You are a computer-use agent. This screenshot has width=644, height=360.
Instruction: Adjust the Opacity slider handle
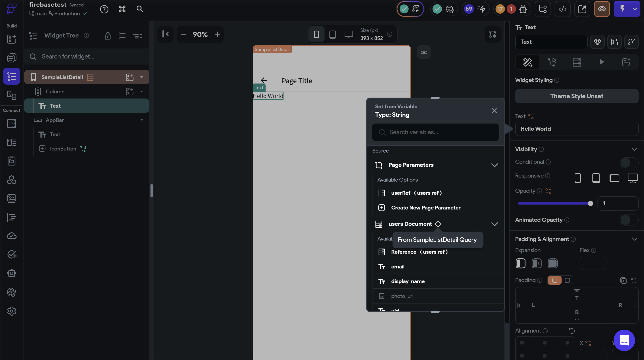[590, 203]
